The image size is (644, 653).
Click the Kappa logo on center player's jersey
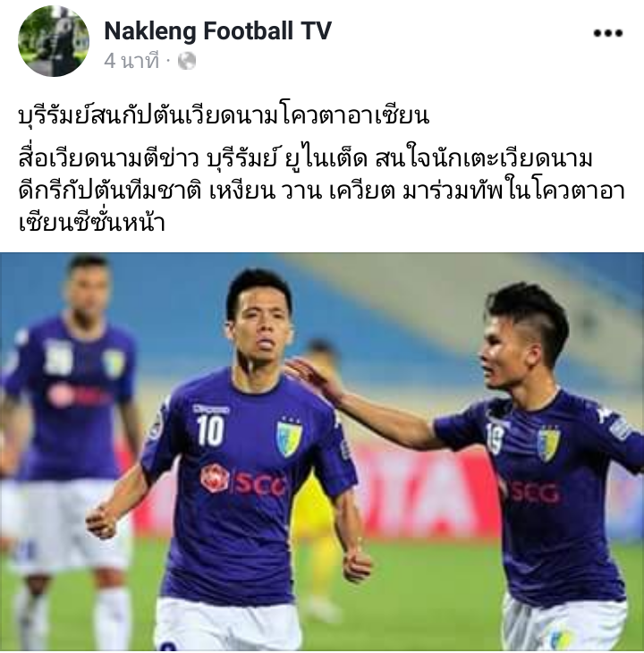tap(211, 409)
